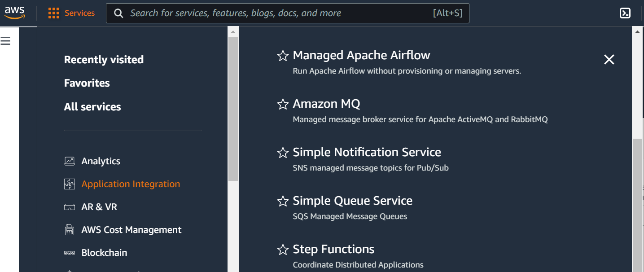
Task: Toggle the hamburger navigation menu
Action: click(5, 41)
